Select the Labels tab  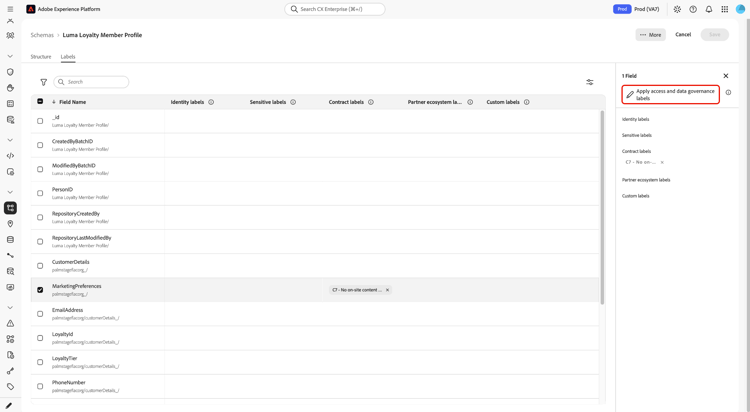(x=68, y=56)
